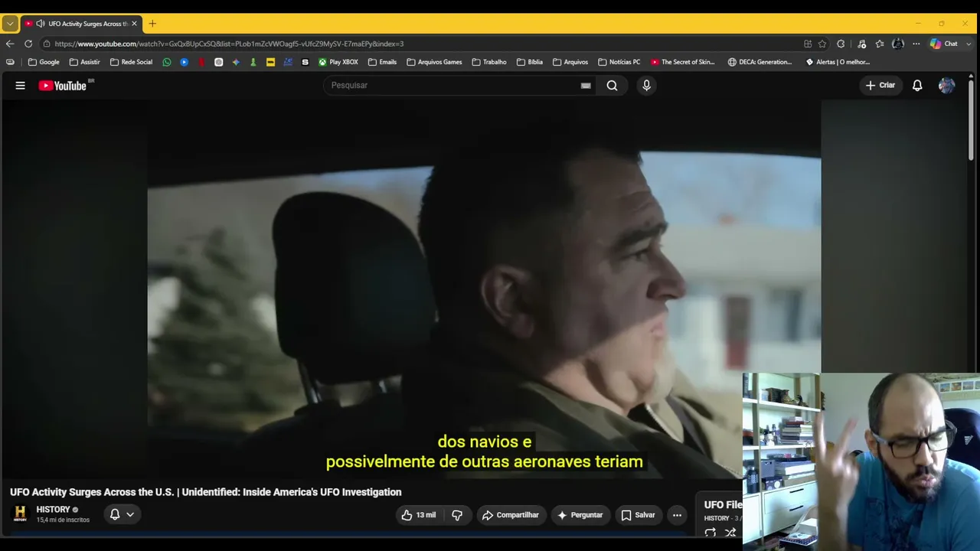Go back in browser history
This screenshot has height=551, width=980.
[10, 44]
